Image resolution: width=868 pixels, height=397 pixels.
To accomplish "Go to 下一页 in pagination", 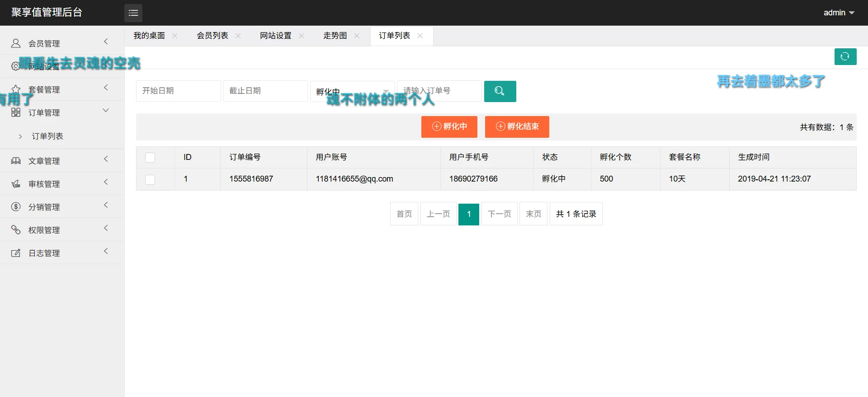I will click(x=499, y=214).
